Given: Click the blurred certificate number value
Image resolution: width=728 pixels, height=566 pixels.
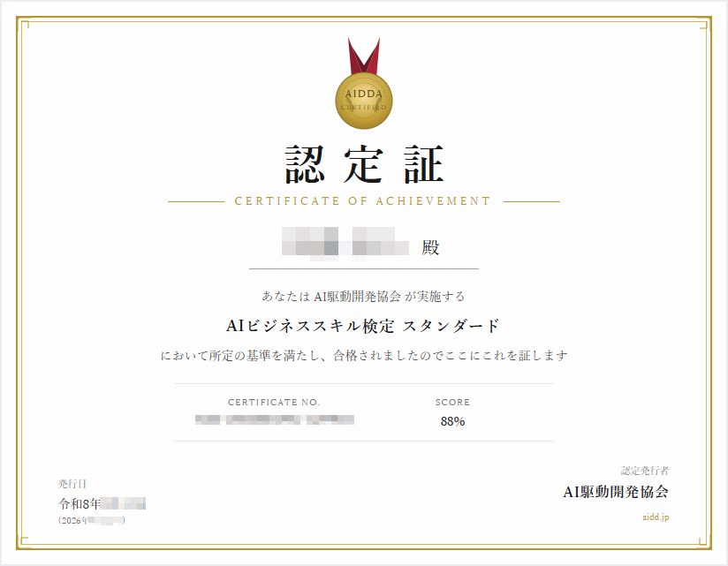Looking at the screenshot, I should (x=275, y=419).
